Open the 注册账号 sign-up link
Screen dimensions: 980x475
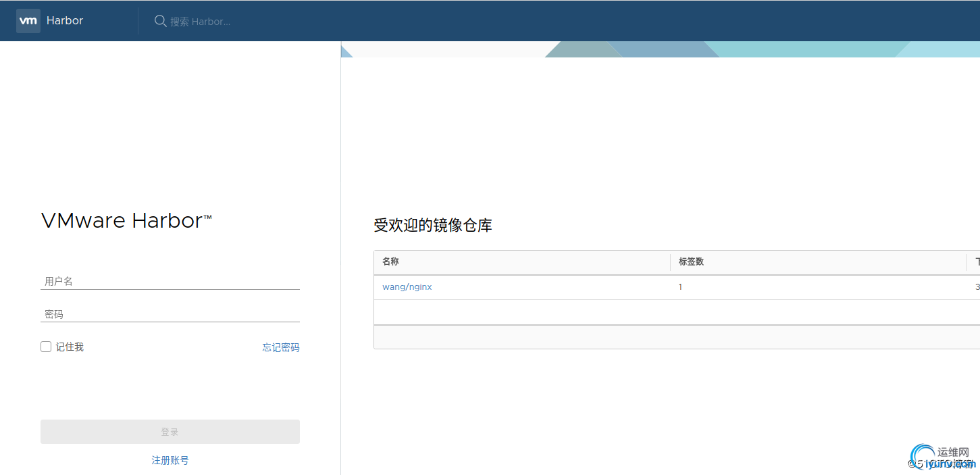tap(170, 460)
